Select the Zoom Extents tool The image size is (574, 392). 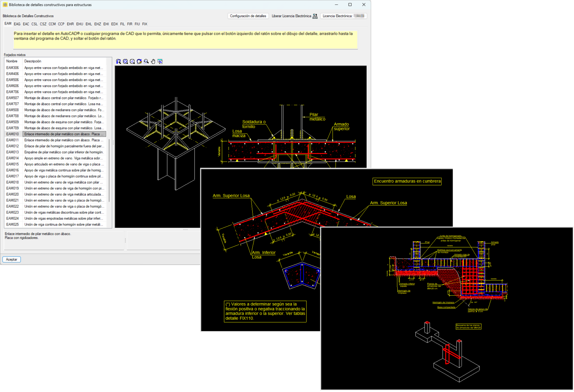125,61
